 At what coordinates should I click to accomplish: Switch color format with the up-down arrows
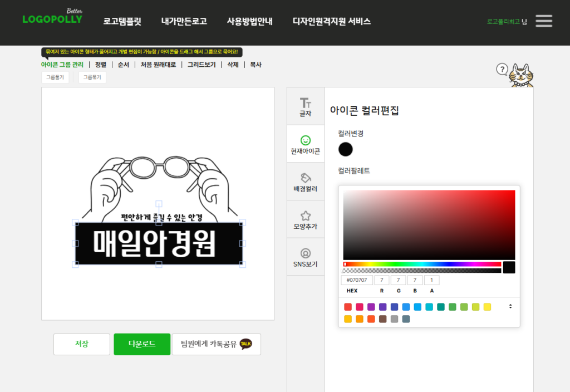coord(510,306)
